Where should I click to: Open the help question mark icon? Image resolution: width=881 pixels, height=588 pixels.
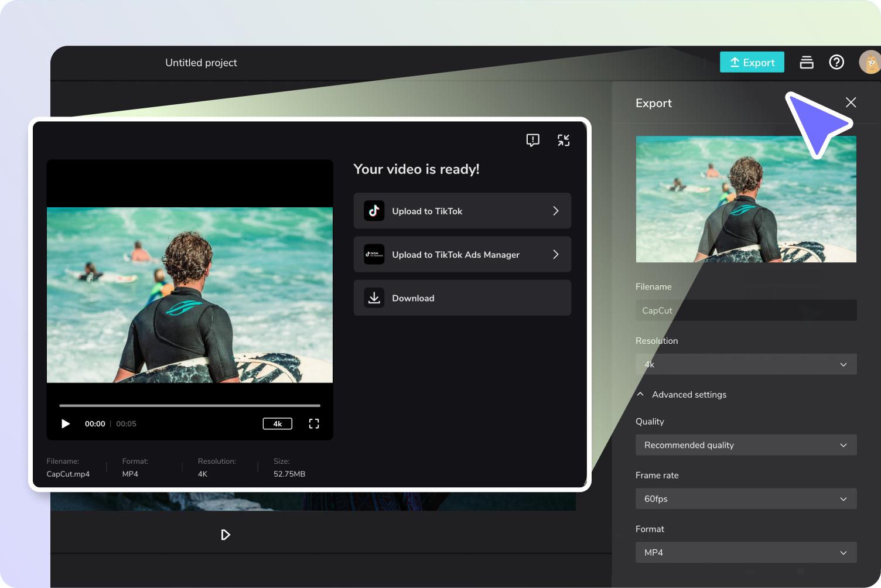(836, 62)
